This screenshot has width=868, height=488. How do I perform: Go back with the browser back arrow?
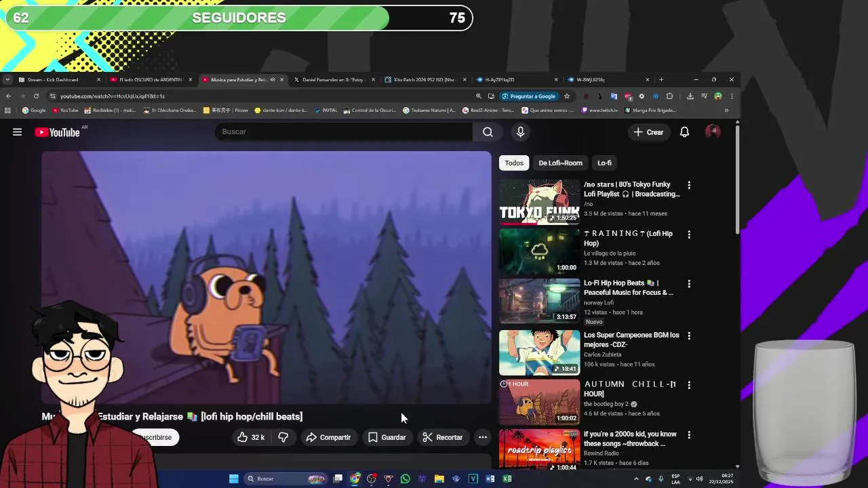8,96
